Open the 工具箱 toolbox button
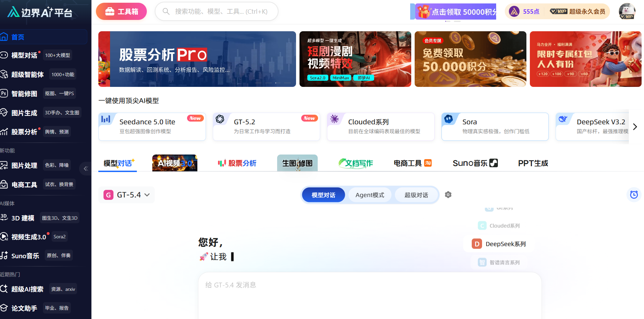Screen dimensions: 644x319 pyautogui.click(x=121, y=11)
